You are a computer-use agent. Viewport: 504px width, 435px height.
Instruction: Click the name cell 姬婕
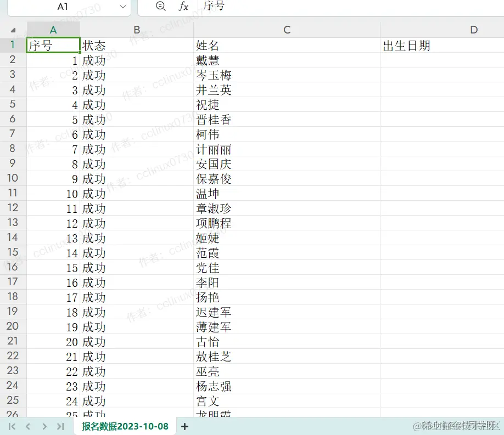pos(287,238)
